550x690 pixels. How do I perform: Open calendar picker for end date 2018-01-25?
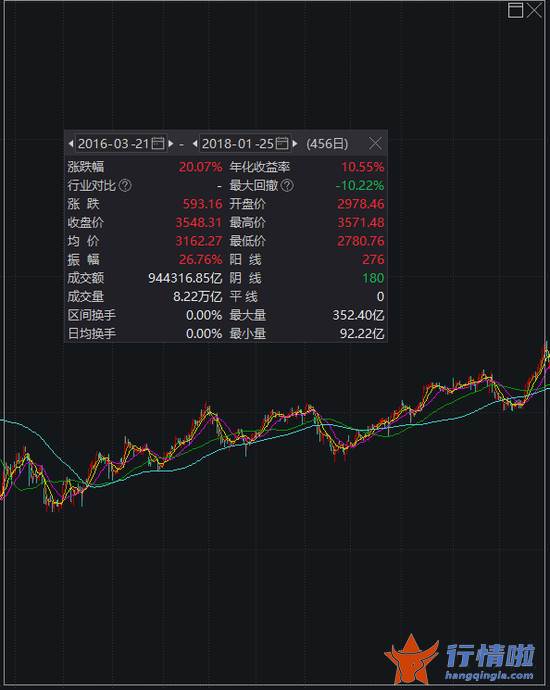pyautogui.click(x=282, y=143)
